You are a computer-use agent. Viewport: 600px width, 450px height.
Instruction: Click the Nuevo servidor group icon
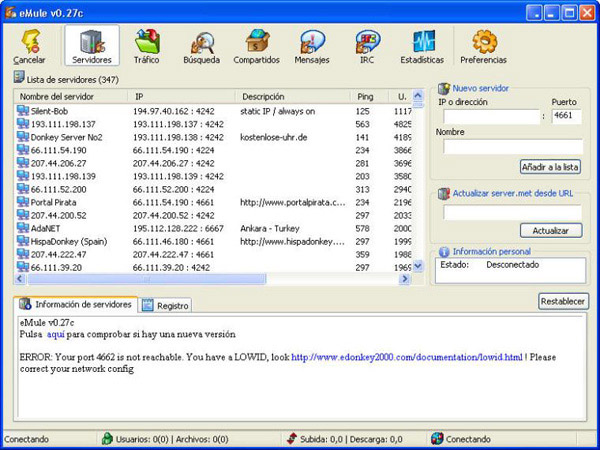443,88
